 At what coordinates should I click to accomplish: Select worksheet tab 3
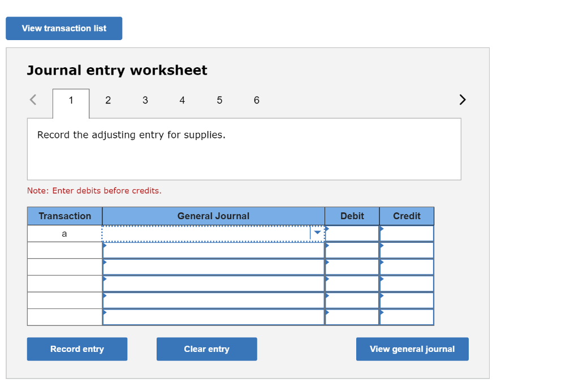(x=145, y=100)
